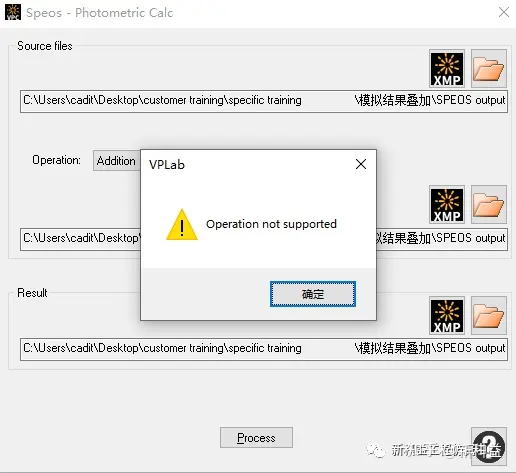Browse folder for the second source file
Image resolution: width=516 pixels, height=473 pixels.
(x=489, y=204)
